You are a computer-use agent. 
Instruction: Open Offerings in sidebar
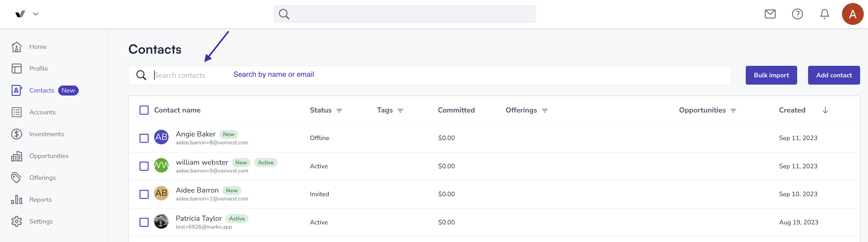(x=42, y=177)
